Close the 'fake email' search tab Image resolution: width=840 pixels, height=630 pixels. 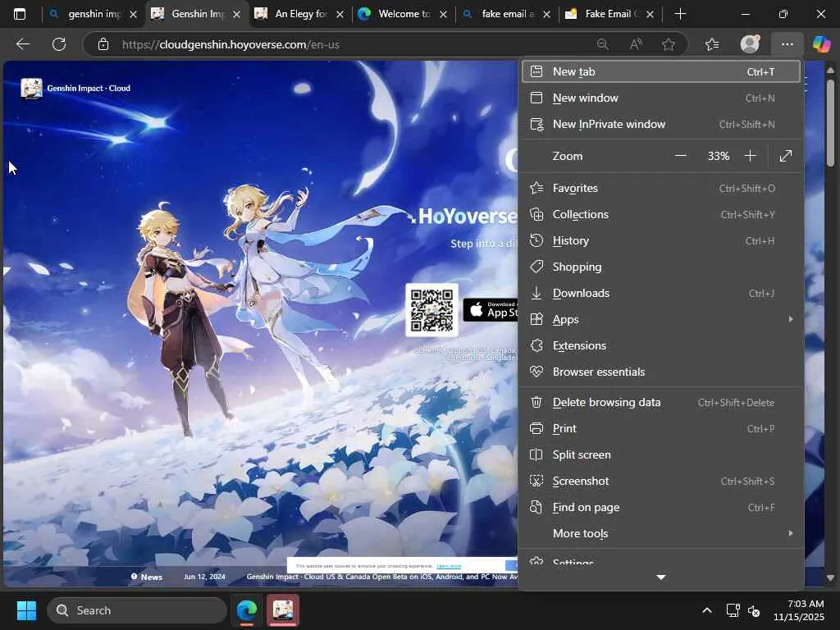click(x=546, y=15)
